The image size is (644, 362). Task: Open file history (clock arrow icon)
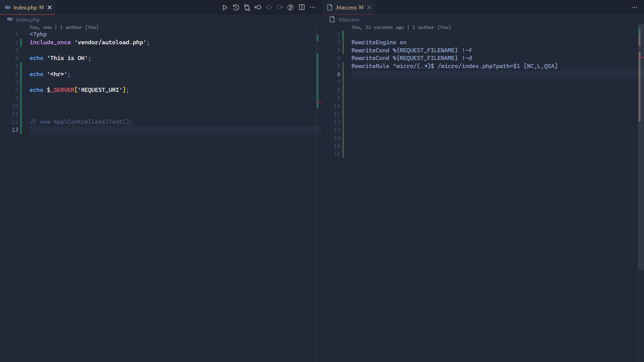click(236, 7)
